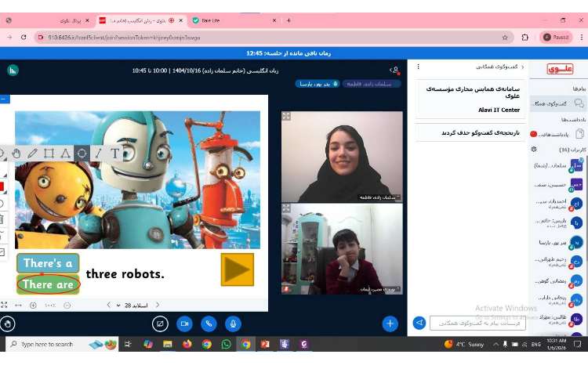588x376 pixels.
Task: Open the browser extensions puzzle icon
Action: (525, 37)
